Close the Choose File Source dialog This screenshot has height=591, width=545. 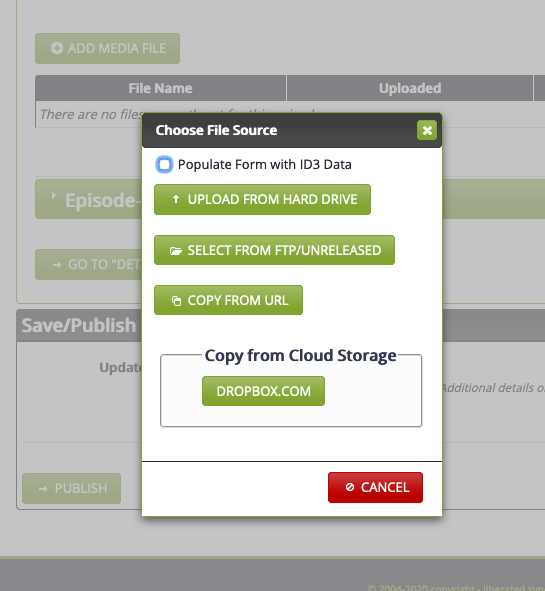coord(427,130)
